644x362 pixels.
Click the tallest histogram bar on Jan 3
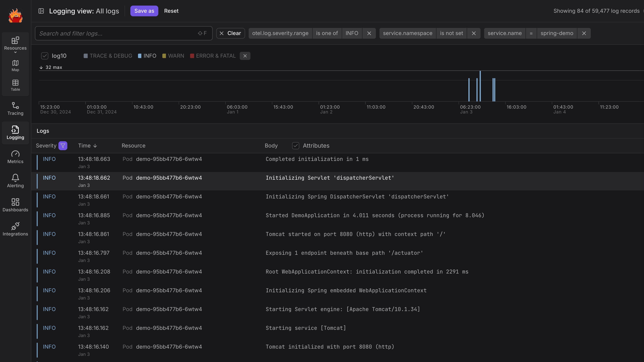pos(480,86)
